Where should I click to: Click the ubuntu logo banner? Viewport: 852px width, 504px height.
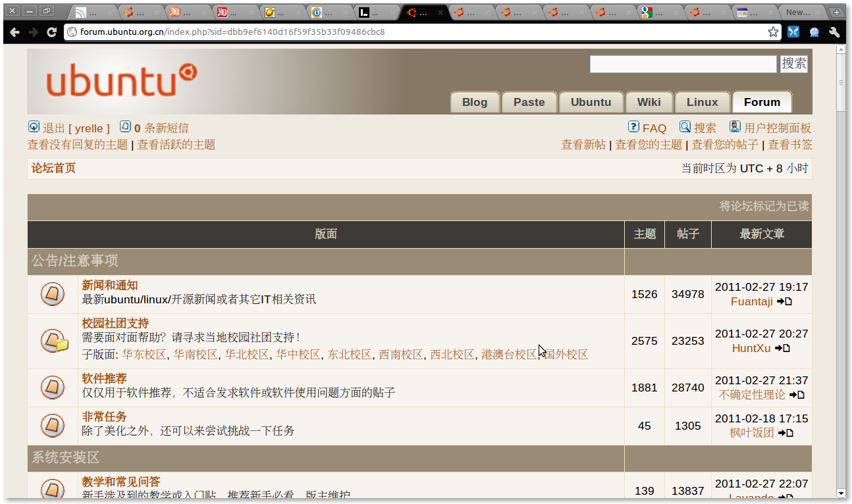122,82
